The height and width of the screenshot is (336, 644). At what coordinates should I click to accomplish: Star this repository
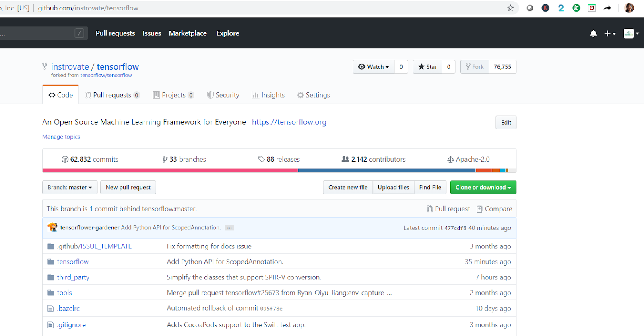click(x=427, y=67)
